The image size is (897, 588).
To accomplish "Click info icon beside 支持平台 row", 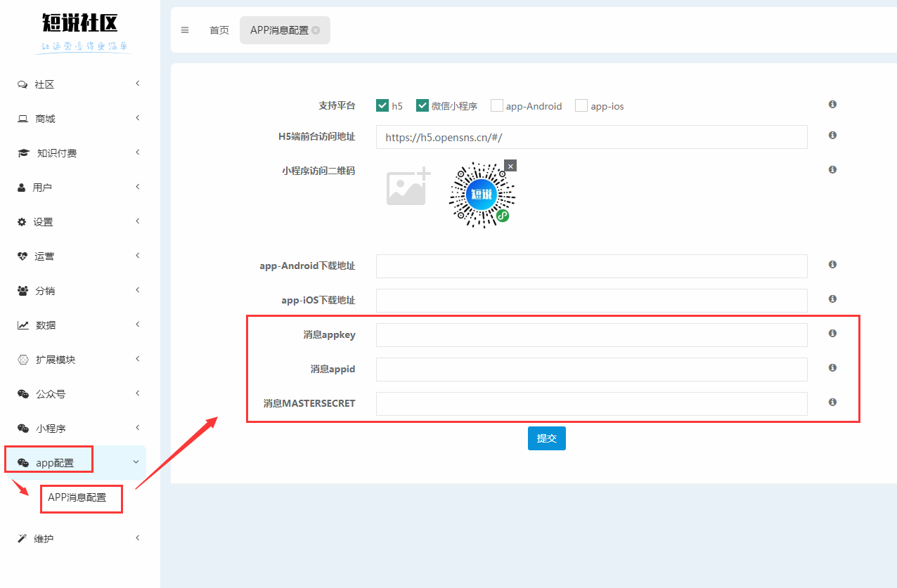I will point(832,104).
